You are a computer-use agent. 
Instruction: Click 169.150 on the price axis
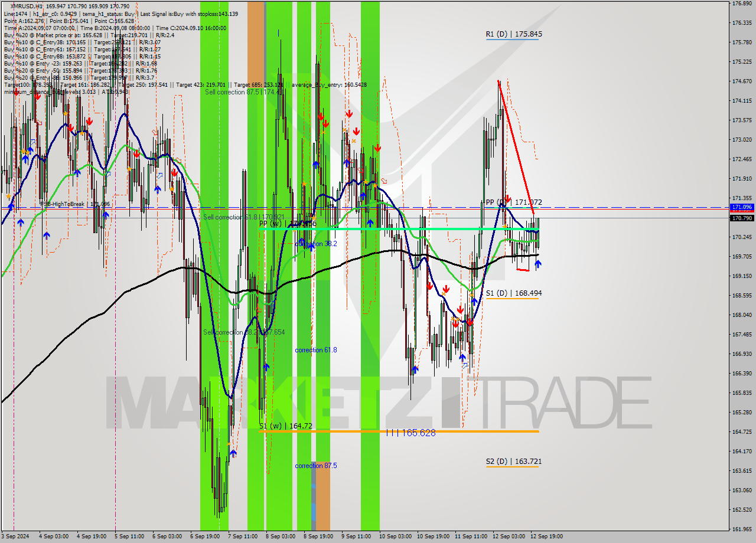tap(742, 276)
